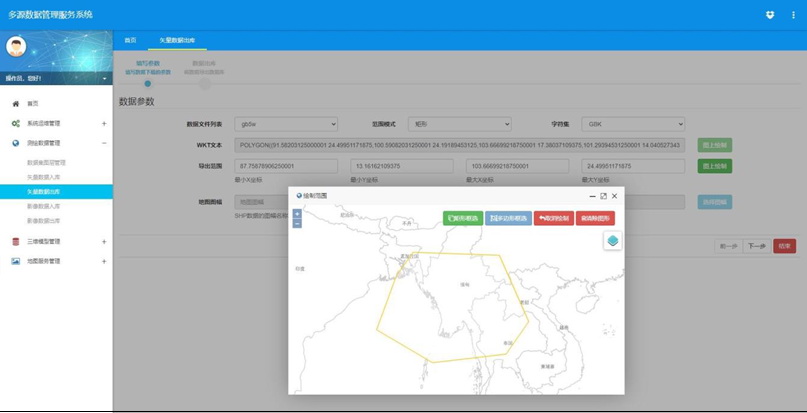
Task: Close the 绘制范围 map dialog
Action: click(x=615, y=196)
